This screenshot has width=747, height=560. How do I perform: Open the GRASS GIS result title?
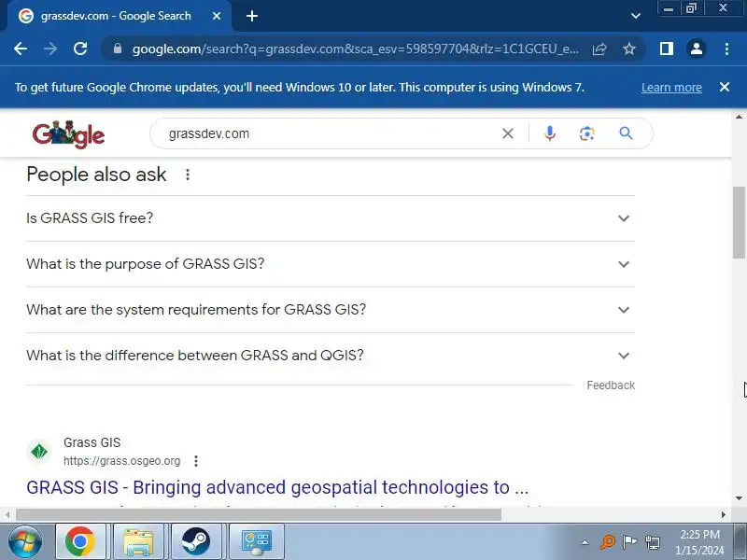point(277,487)
